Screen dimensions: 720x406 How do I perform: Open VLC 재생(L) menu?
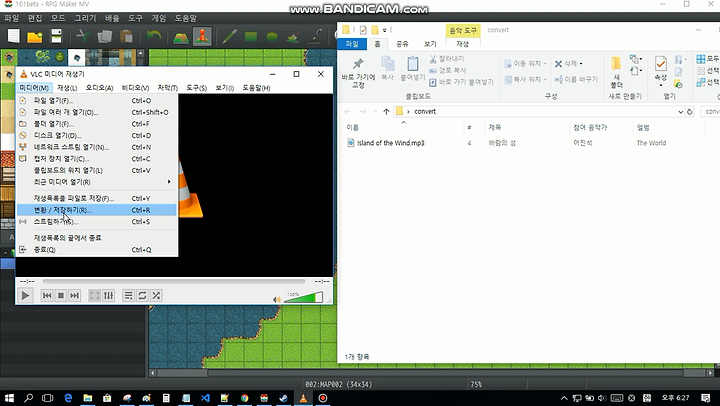point(67,88)
